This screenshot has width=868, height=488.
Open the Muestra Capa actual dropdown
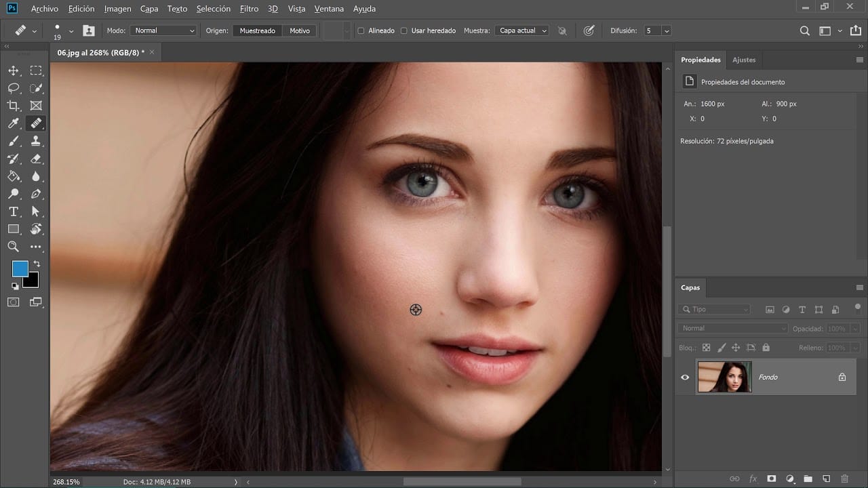point(521,30)
